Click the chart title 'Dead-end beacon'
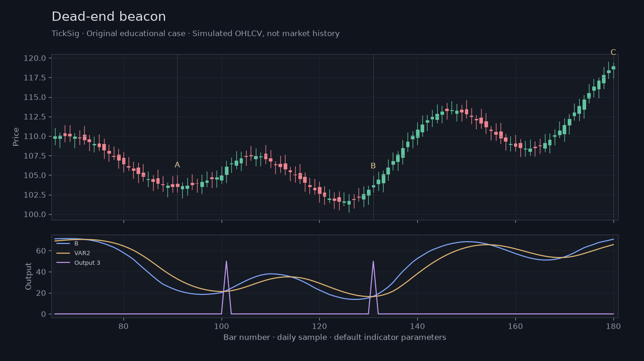This screenshot has height=361, width=644. coord(109,17)
